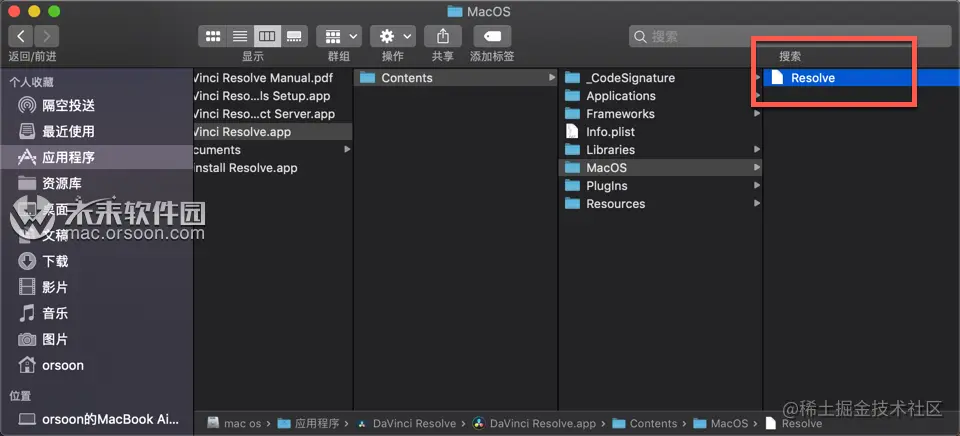Select the Frameworks folder
960x436 pixels.
click(x=661, y=114)
